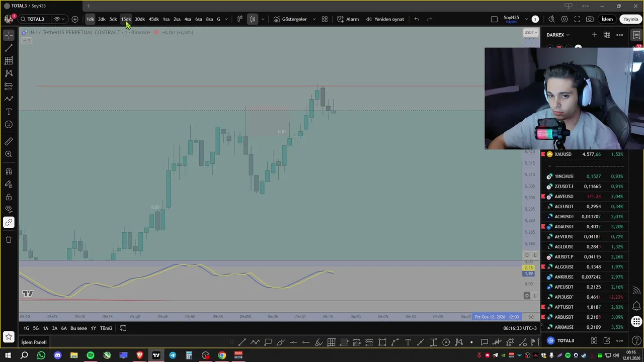The height and width of the screenshot is (362, 644).
Task: Open quick search icon in toolbar
Action: click(x=551, y=19)
